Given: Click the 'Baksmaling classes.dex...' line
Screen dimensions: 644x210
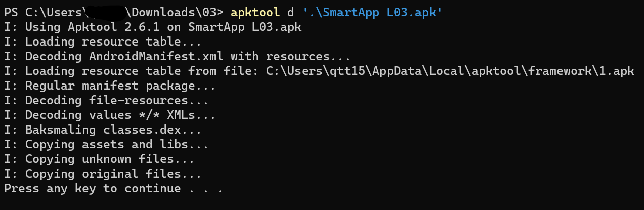Looking at the screenshot, I should point(103,130).
